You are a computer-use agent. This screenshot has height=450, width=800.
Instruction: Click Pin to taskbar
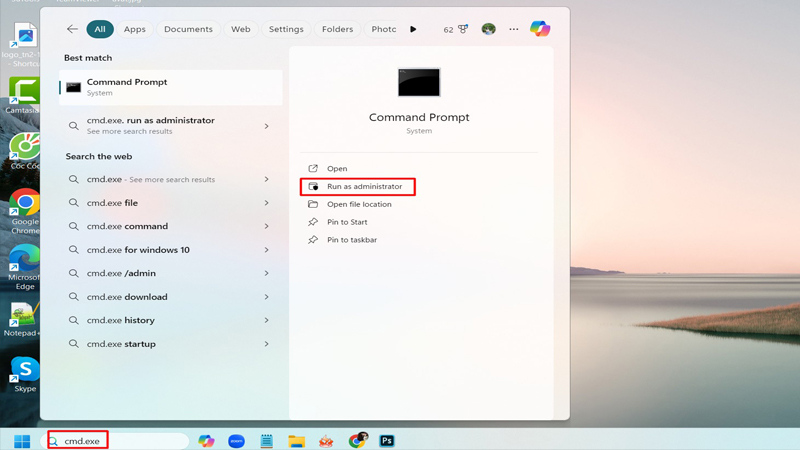(352, 240)
